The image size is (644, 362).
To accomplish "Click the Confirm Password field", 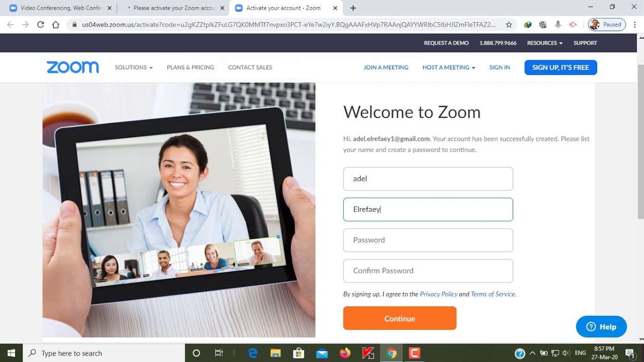I will point(428,270).
